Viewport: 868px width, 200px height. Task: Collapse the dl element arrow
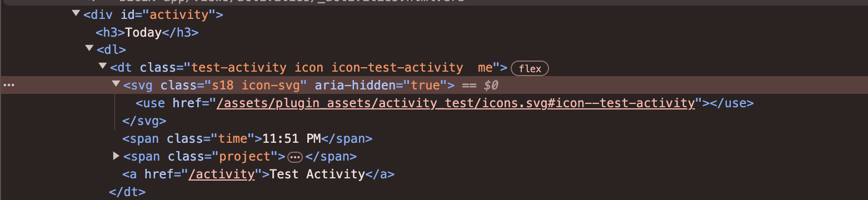click(x=89, y=49)
